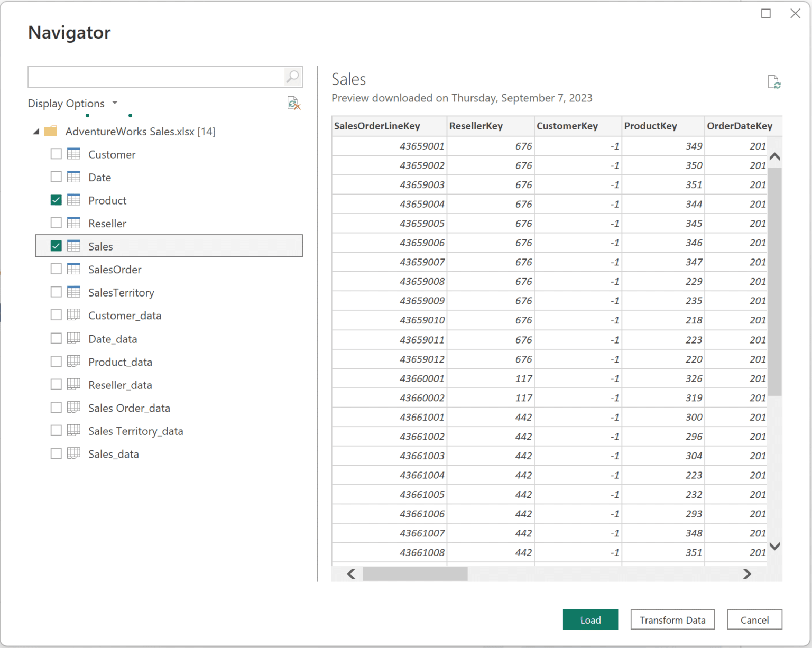Click the worksheet icon beside Sales_data
Screen dimensions: 812x648
coord(73,453)
